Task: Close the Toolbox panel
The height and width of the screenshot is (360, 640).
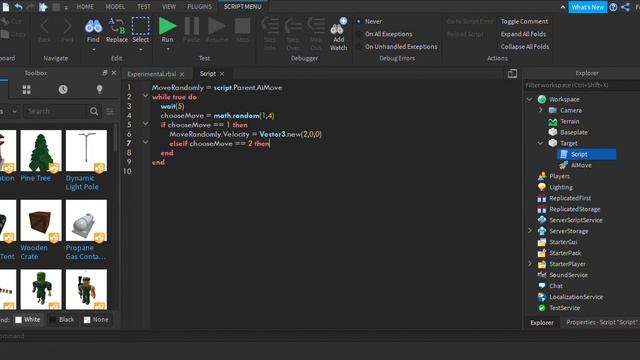Action: click(114, 73)
